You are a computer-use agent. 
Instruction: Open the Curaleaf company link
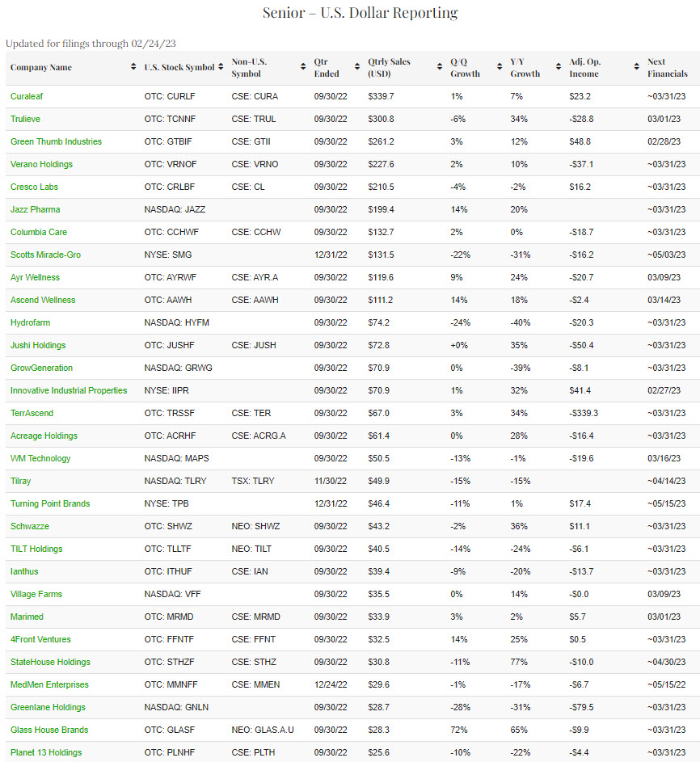[x=28, y=96]
